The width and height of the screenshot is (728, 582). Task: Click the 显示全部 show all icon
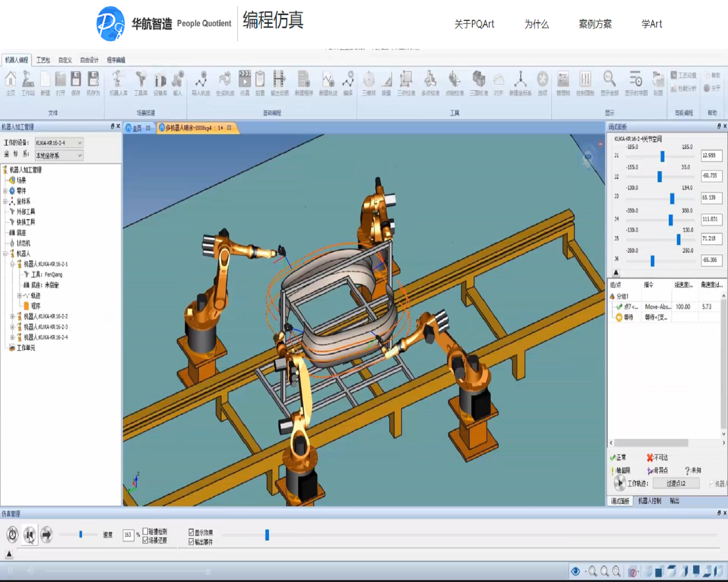pos(609,82)
